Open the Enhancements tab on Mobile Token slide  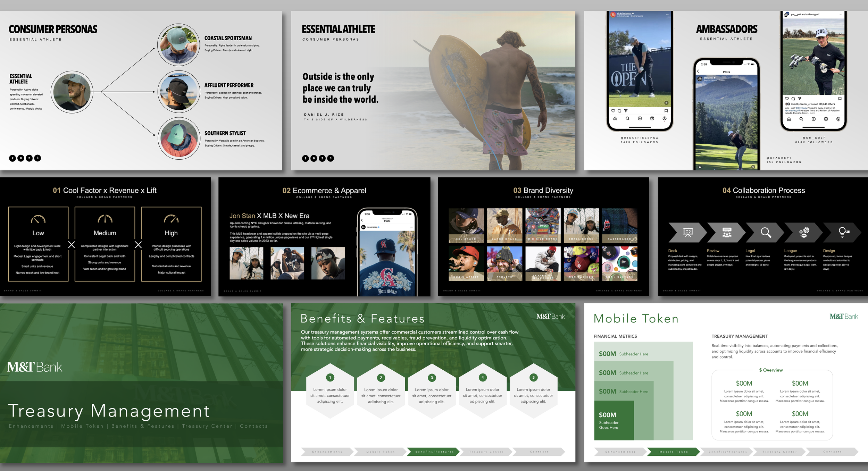pyautogui.click(x=620, y=452)
